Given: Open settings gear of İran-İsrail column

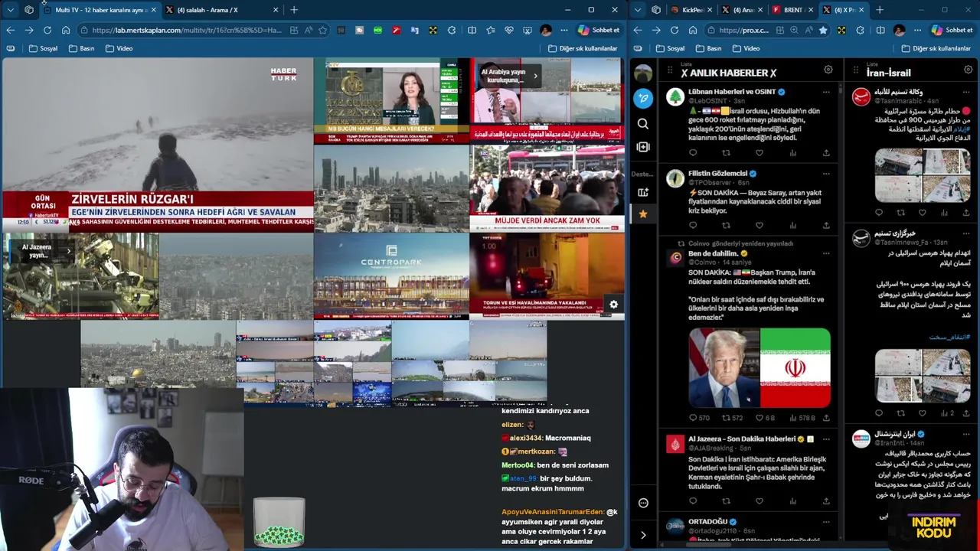Looking at the screenshot, I should click(x=968, y=70).
